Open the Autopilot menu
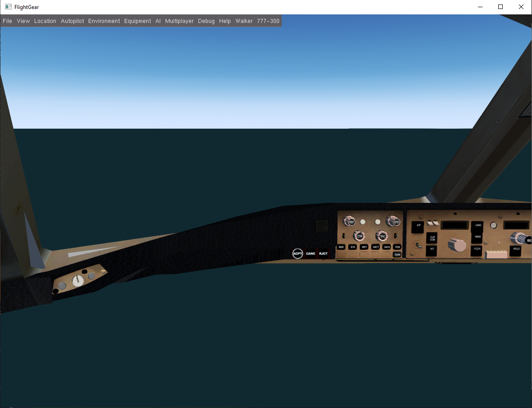 [72, 21]
